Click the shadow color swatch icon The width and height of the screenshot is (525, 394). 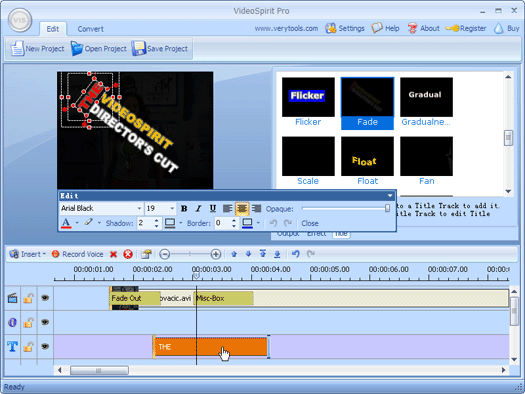(x=170, y=223)
